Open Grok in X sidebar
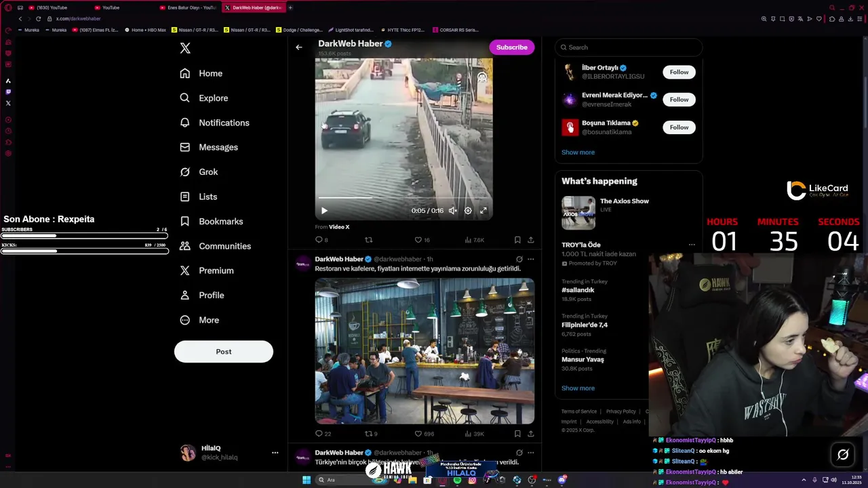The width and height of the screenshot is (868, 488). 199,172
